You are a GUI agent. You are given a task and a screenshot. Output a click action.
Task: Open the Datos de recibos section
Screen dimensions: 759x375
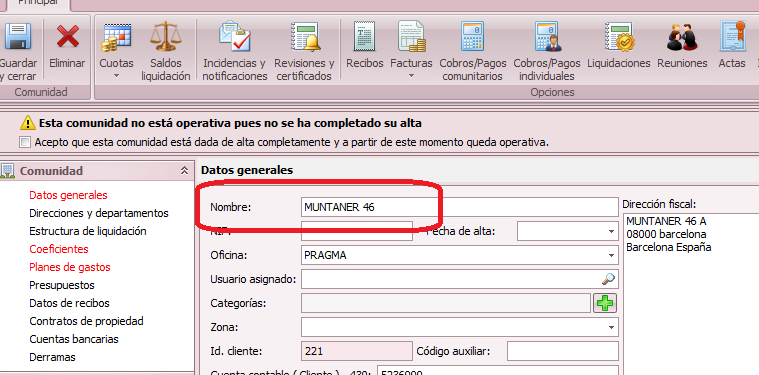pos(69,303)
